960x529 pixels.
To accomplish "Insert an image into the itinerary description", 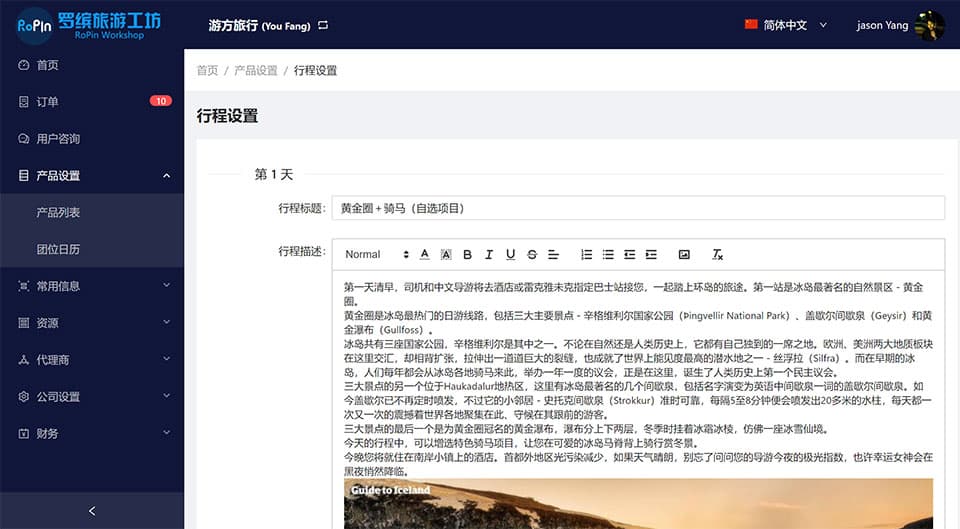I will [x=684, y=254].
